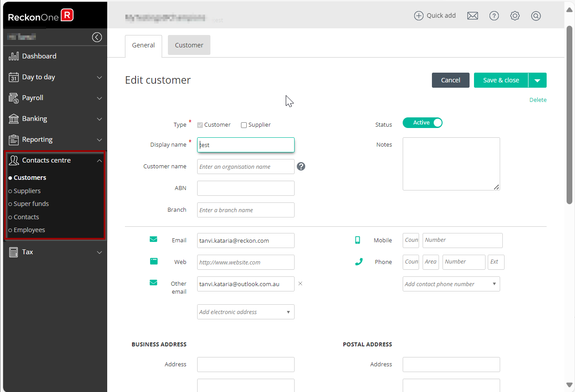
Task: Click the green Web browser icon
Action: (154, 261)
